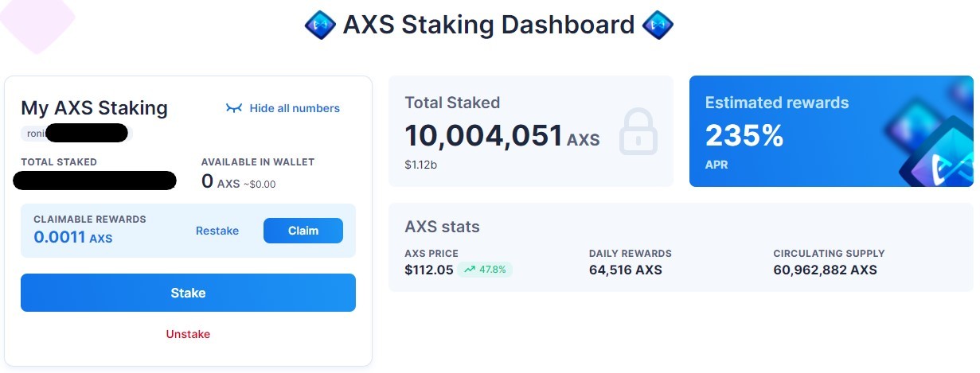This screenshot has width=980, height=373.
Task: Click the green trending-up arrow next to 47.8%
Action: click(469, 270)
